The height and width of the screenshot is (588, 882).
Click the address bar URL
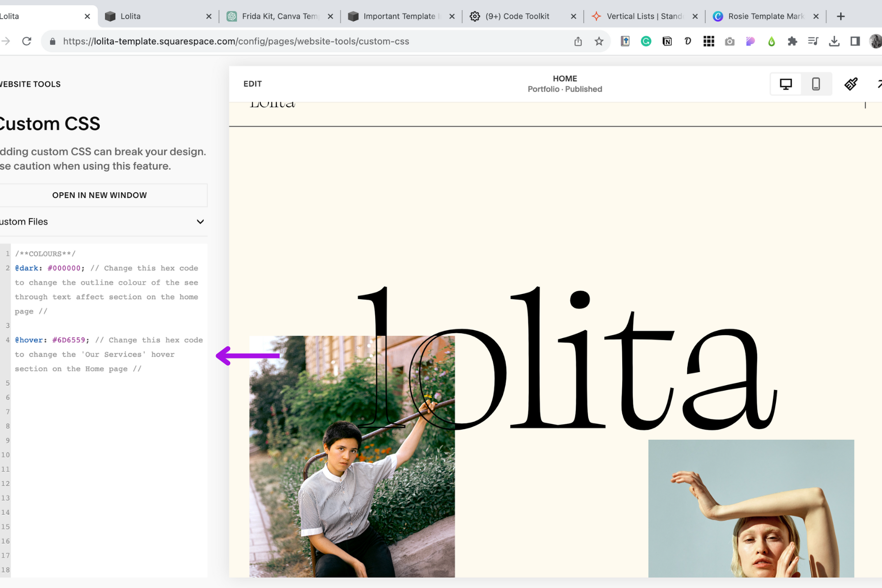point(236,42)
